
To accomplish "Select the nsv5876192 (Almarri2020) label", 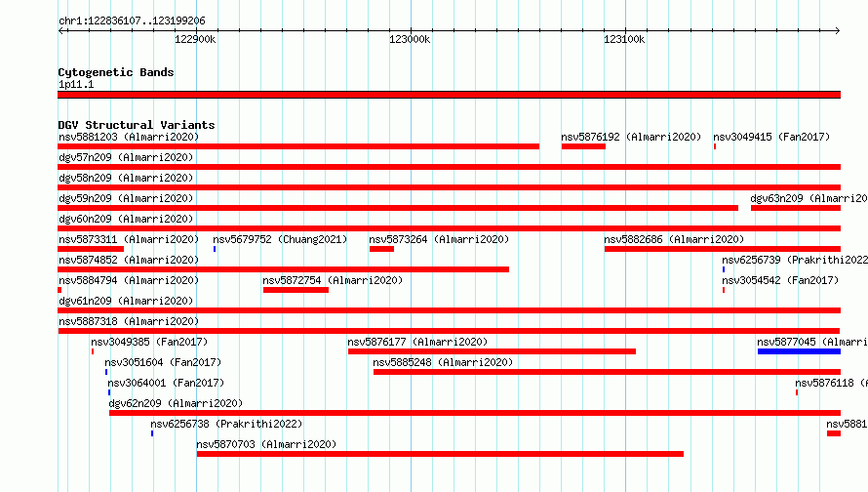I will pos(631,137).
